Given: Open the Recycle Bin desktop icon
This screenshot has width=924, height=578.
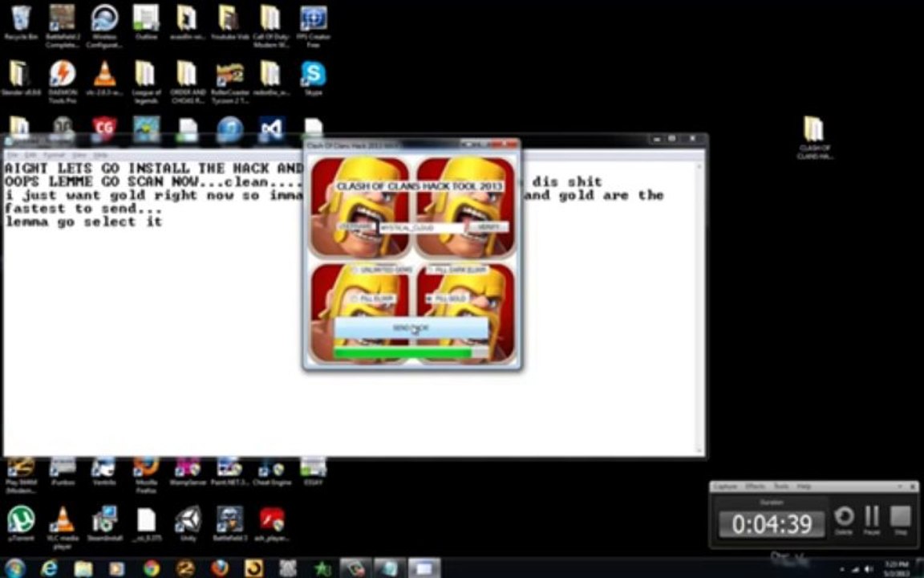Looking at the screenshot, I should 21,22.
